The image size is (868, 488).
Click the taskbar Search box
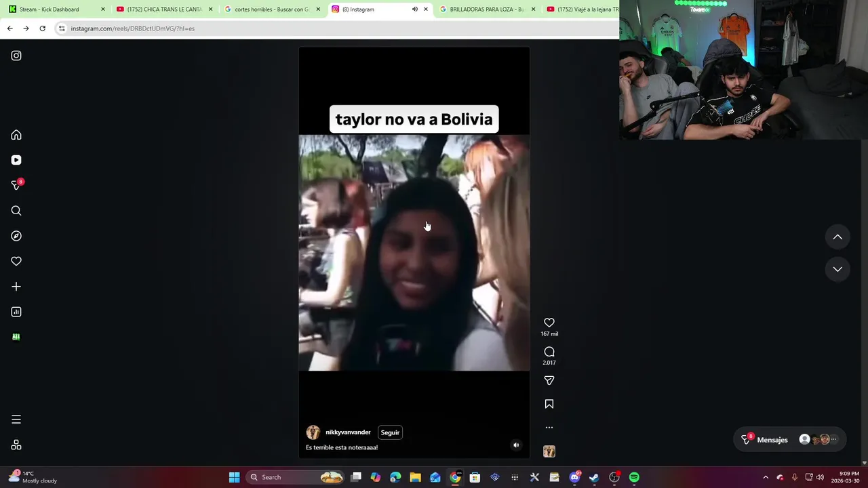pyautogui.click(x=296, y=477)
